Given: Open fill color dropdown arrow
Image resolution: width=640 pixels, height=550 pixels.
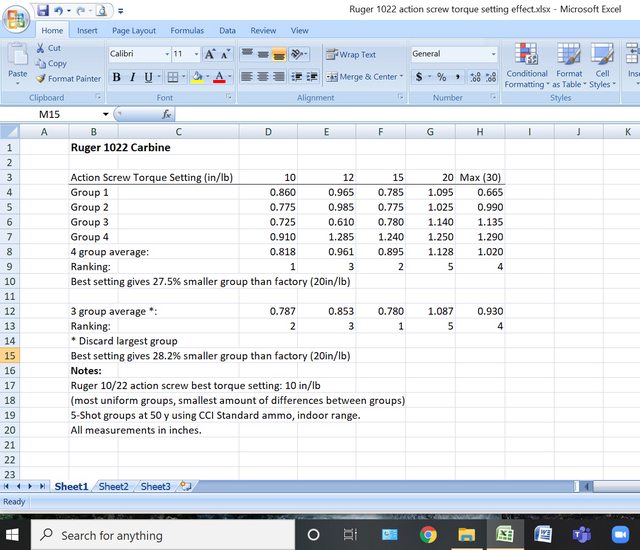Looking at the screenshot, I should point(207,77).
